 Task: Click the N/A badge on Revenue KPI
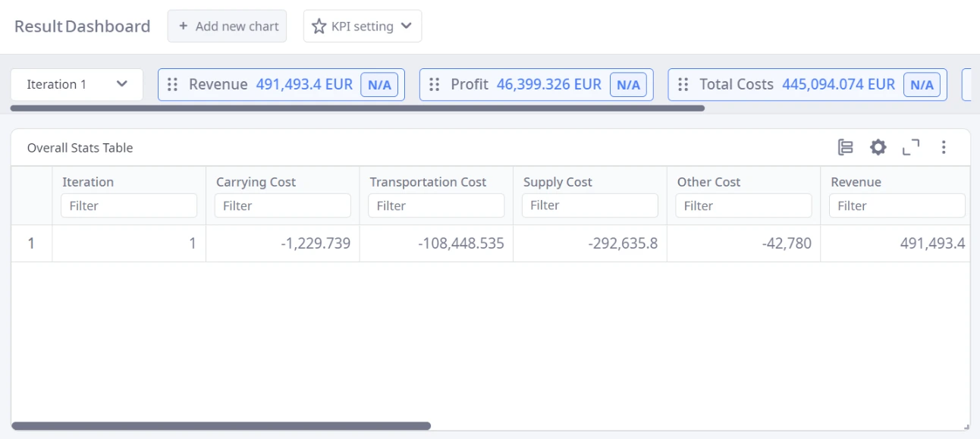point(379,85)
